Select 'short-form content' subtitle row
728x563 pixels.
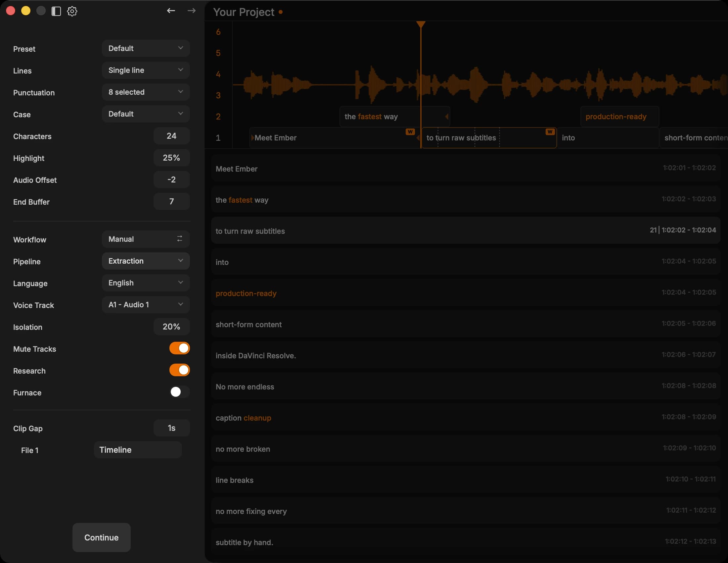466,324
